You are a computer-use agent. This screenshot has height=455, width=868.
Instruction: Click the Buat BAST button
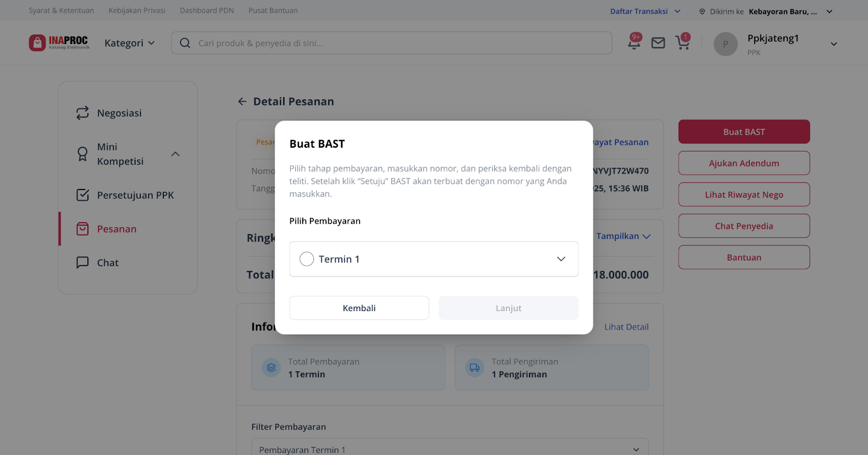(x=744, y=132)
